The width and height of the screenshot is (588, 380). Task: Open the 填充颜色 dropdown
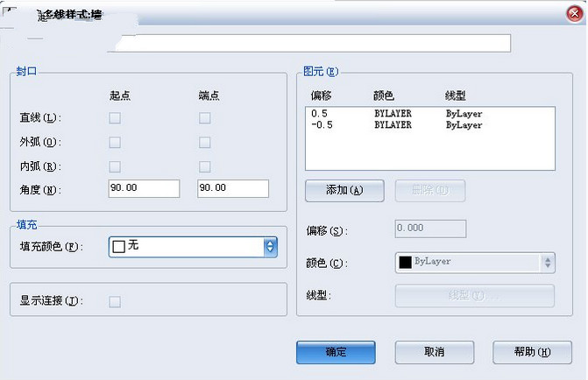point(193,247)
